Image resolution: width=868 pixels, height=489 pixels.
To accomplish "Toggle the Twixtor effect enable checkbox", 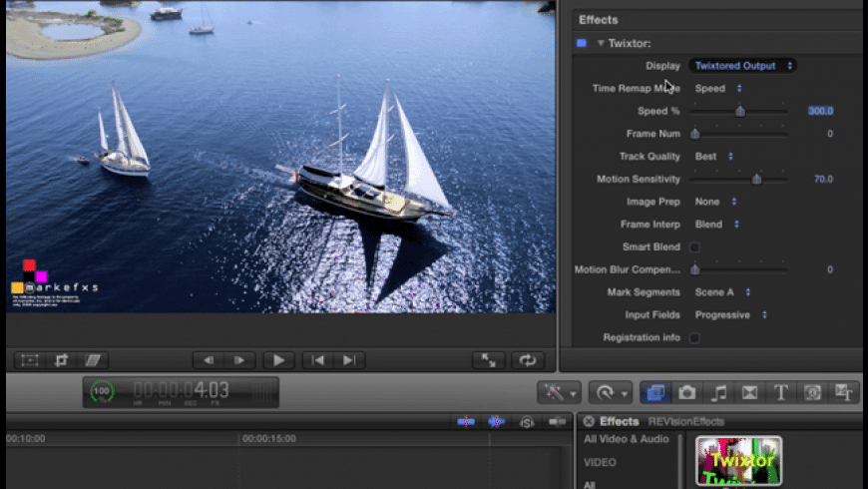I will coord(582,43).
